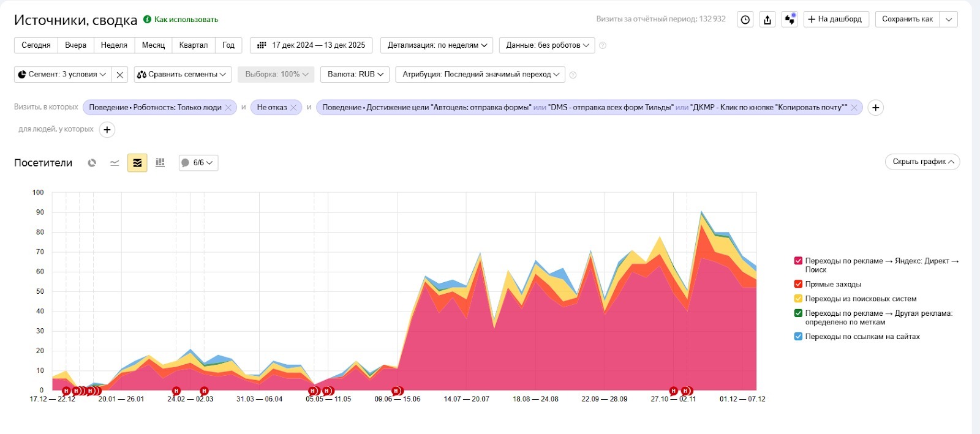Add condition for people with plus icon
980x434 pixels.
tap(107, 130)
